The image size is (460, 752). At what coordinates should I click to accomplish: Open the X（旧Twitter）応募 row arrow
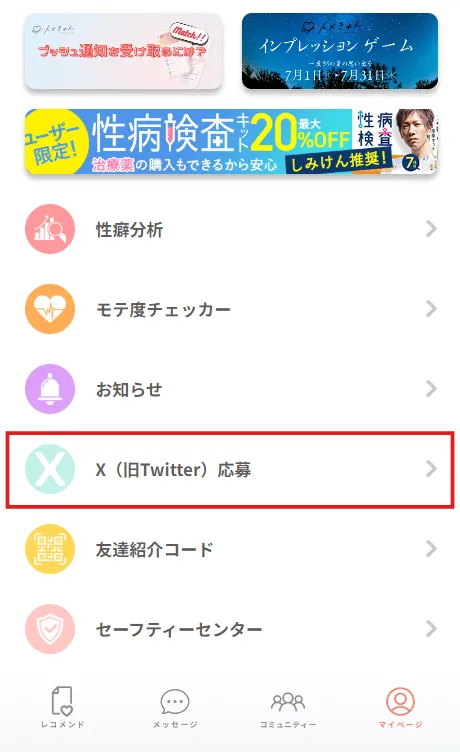click(431, 469)
